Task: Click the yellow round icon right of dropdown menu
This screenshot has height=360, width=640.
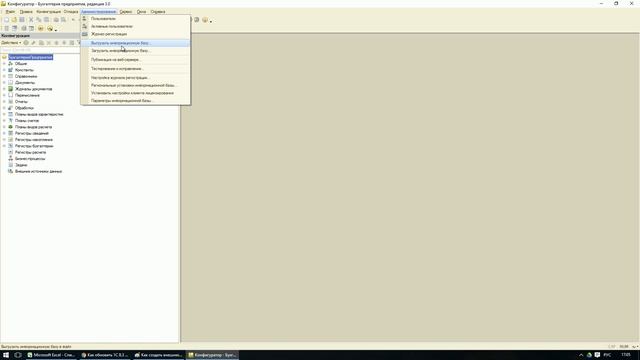Action: coord(205,20)
